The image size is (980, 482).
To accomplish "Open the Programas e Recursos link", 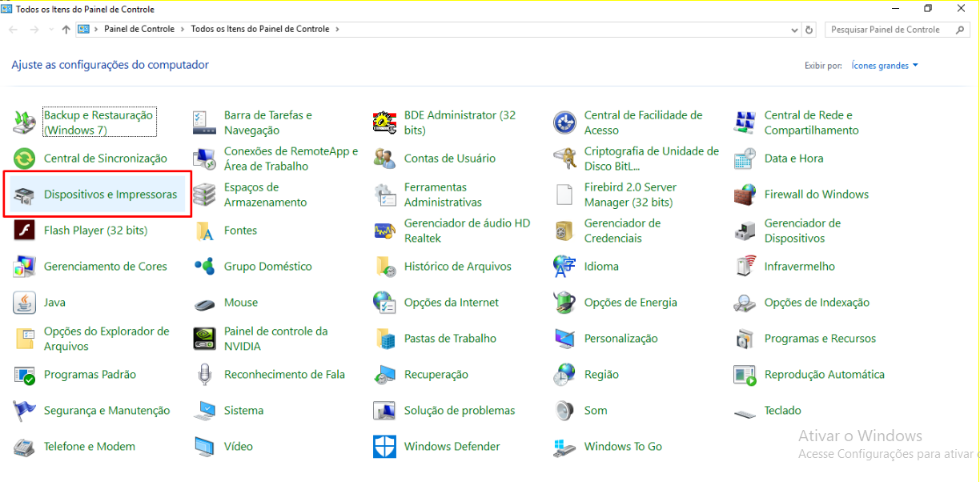I will 820,339.
